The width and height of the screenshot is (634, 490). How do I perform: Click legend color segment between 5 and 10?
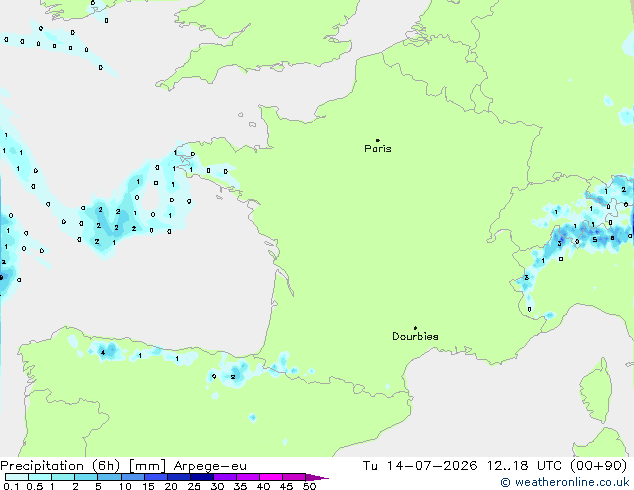(x=109, y=477)
